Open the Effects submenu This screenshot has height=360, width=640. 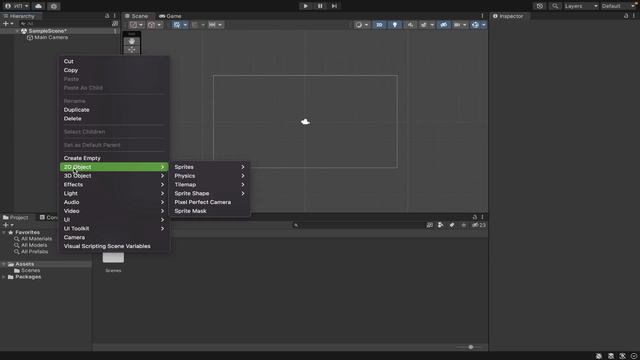[x=114, y=185]
